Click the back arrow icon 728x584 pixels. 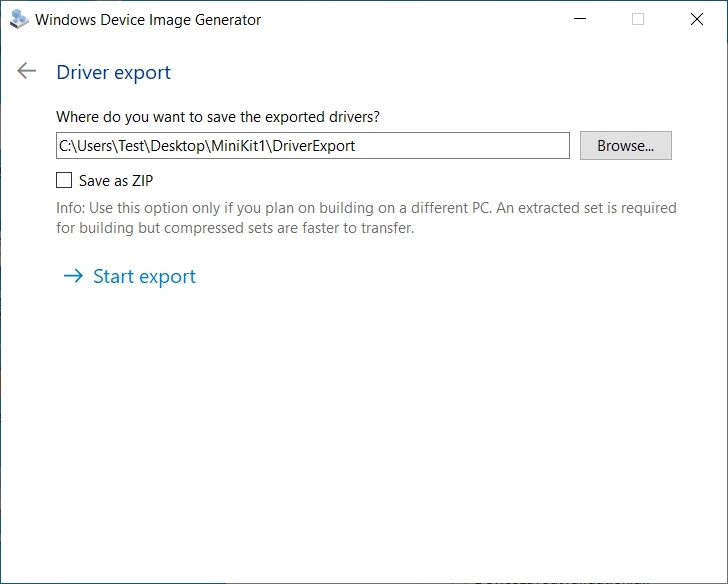point(27,71)
